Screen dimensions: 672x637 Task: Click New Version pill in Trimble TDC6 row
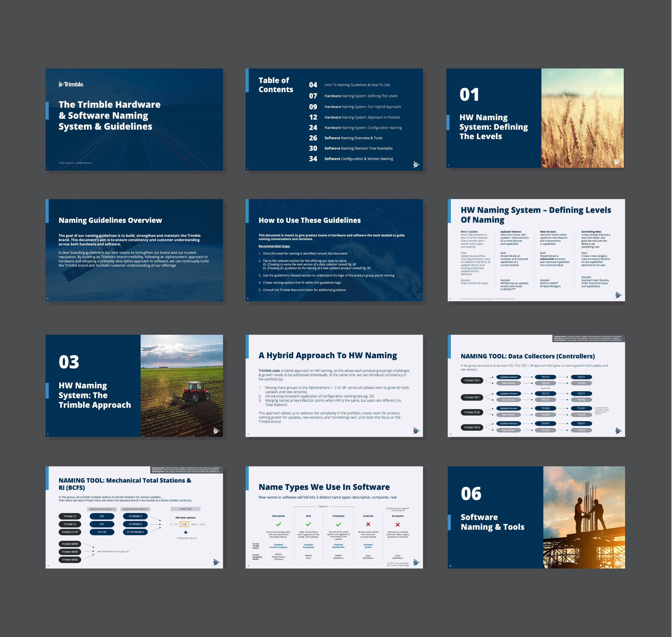509,430
